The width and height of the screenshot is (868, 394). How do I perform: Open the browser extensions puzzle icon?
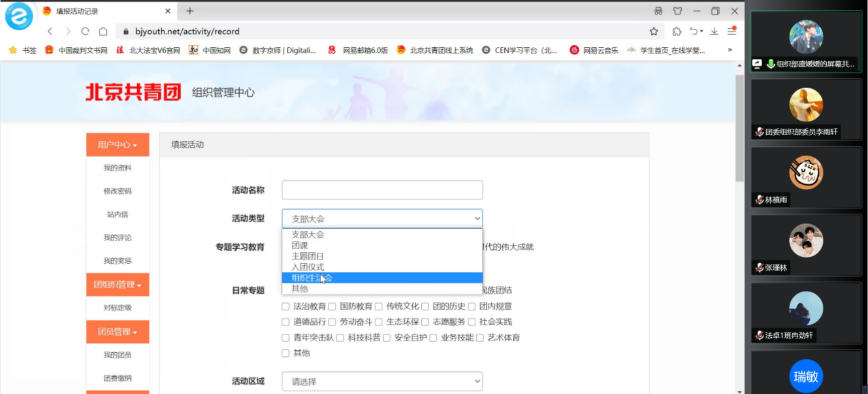pyautogui.click(x=677, y=31)
